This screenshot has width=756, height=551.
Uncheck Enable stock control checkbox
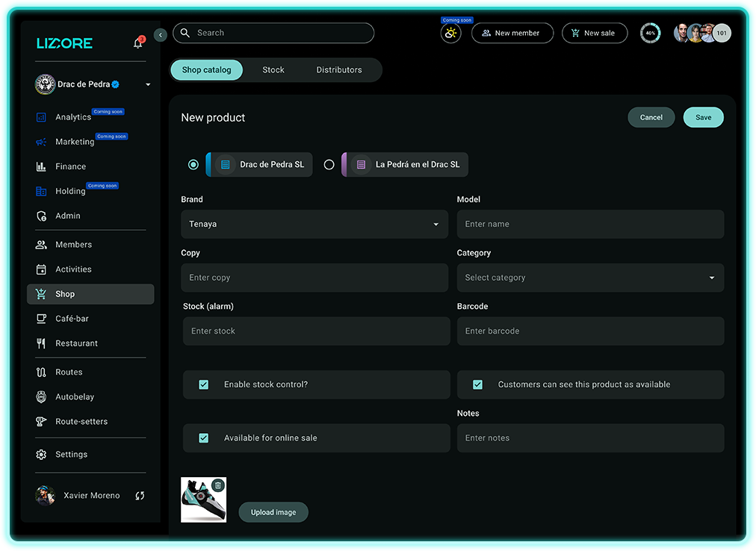click(x=203, y=385)
